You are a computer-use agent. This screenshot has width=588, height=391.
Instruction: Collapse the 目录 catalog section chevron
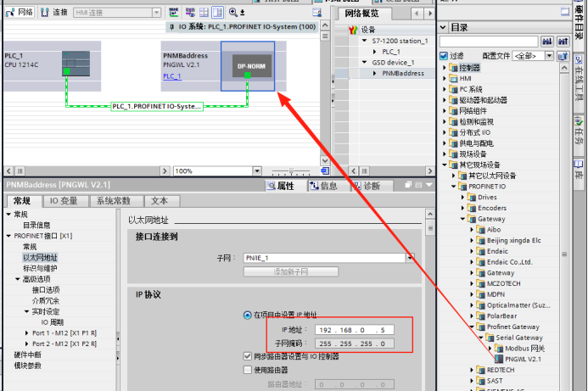click(443, 27)
